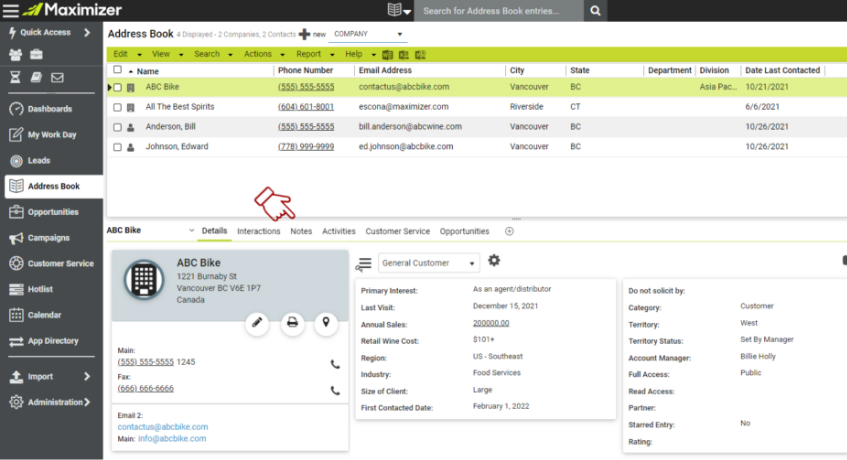Check the Anderson, Bill checkbox
847x460 pixels.
(117, 127)
